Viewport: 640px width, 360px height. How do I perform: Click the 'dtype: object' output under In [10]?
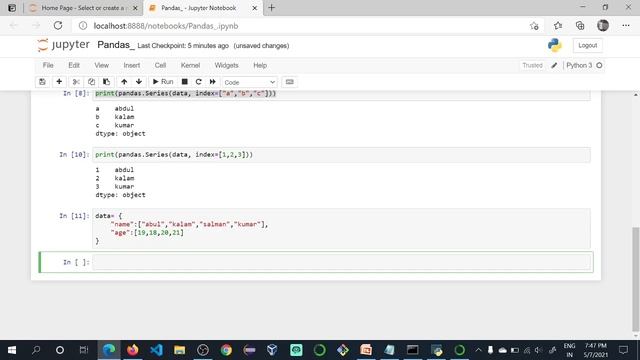120,195
